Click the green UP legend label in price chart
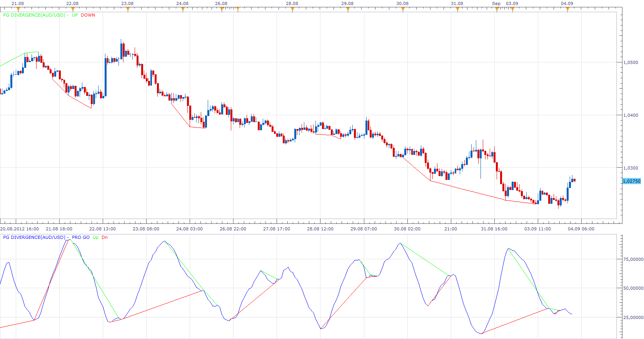 click(75, 15)
